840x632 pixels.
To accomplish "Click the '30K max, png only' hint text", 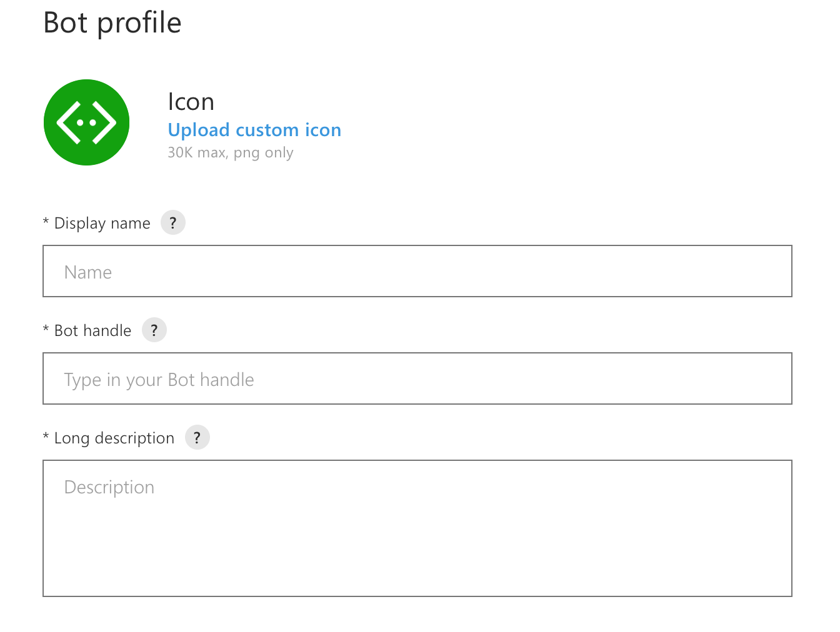I will coord(231,153).
